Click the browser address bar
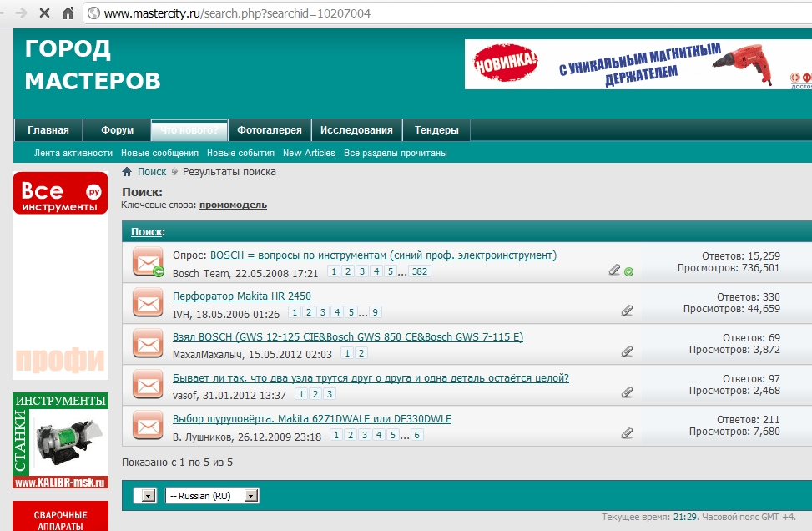Screen dimensions: 812x531 point(447,13)
